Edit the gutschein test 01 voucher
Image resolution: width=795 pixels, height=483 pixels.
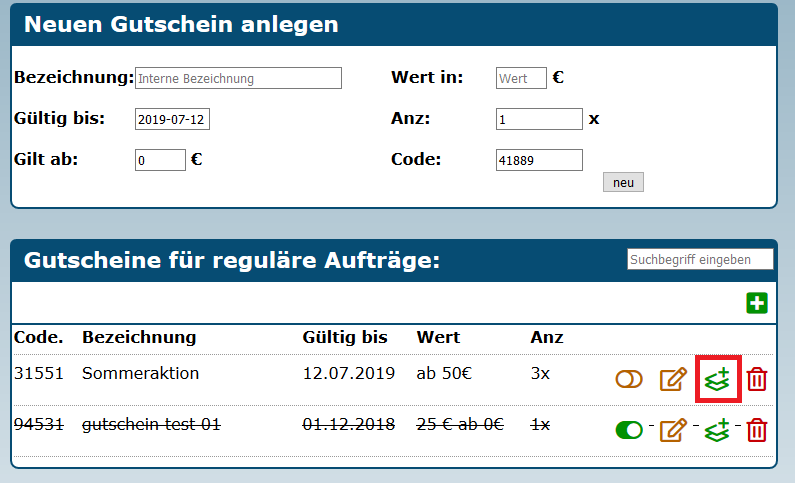[x=673, y=430]
